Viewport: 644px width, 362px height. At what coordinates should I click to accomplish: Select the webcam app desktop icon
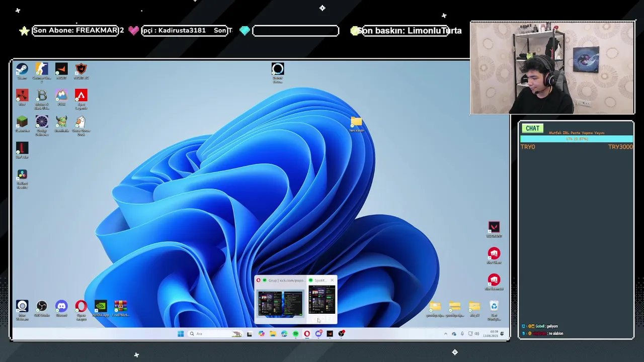pyautogui.click(x=22, y=310)
